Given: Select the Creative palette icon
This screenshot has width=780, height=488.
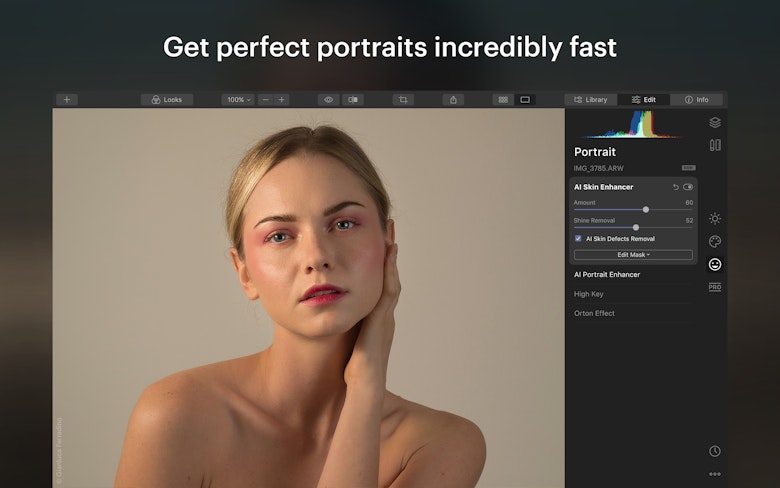Looking at the screenshot, I should point(715,241).
